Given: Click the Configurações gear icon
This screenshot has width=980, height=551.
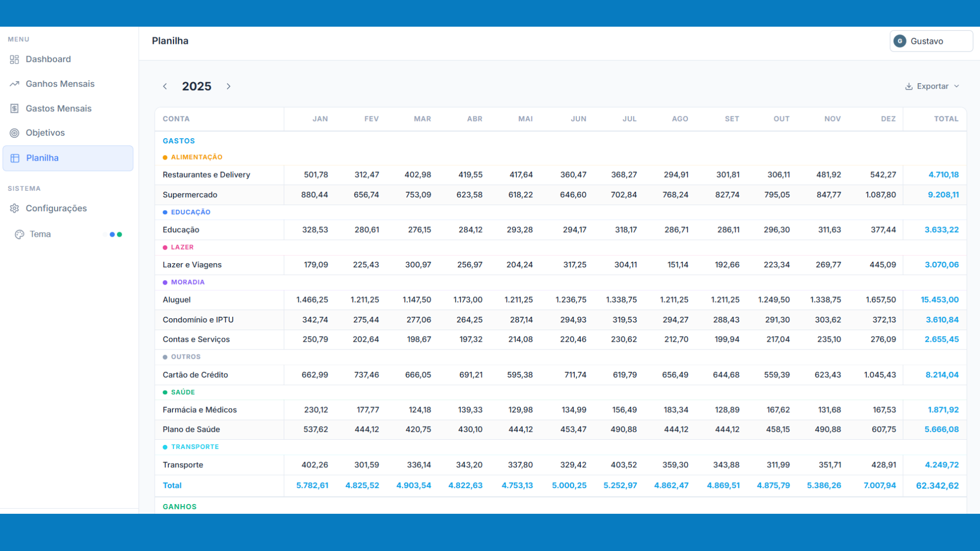Looking at the screenshot, I should point(14,208).
